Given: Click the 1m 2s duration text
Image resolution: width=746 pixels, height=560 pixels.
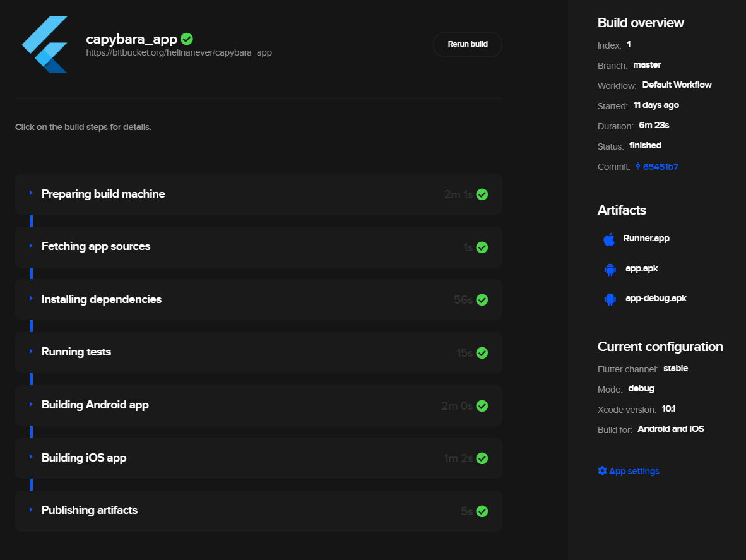Looking at the screenshot, I should [458, 458].
